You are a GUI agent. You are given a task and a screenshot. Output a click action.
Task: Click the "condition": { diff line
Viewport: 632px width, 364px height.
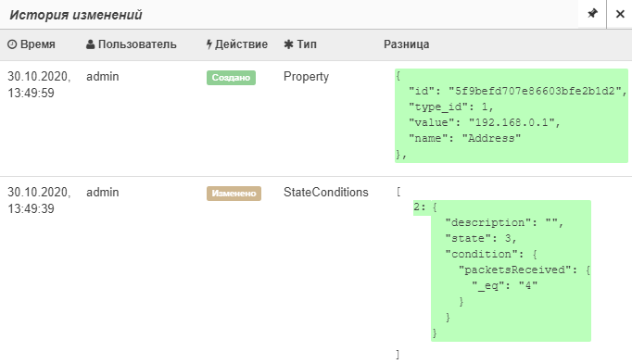(x=491, y=254)
